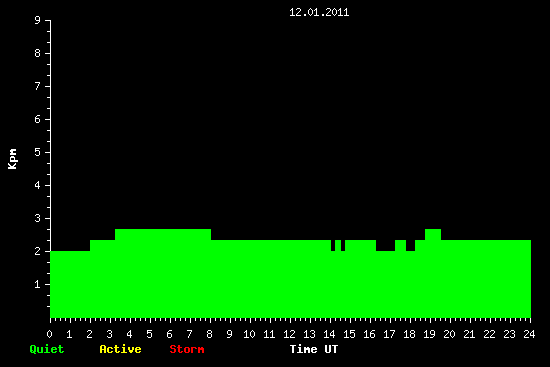Click the Kp value 5 axis label
This screenshot has width=550, height=367.
point(38,152)
